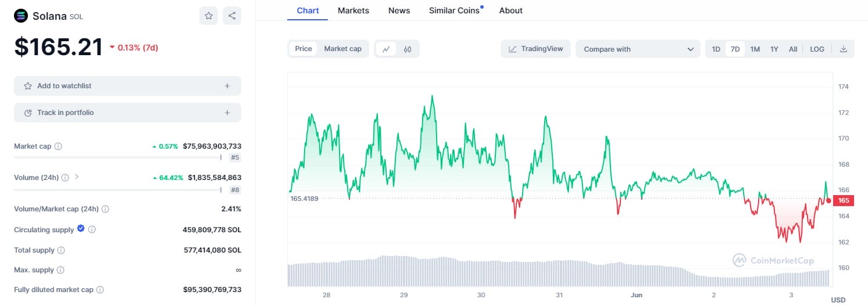Click the star favorite icon beside Solana
Viewport: 868px width, 306px height.
[x=209, y=16]
